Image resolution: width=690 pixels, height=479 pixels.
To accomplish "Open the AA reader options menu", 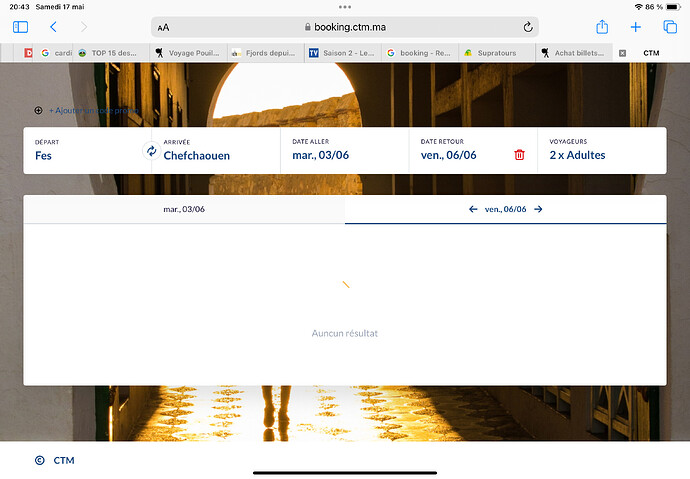I will (163, 28).
